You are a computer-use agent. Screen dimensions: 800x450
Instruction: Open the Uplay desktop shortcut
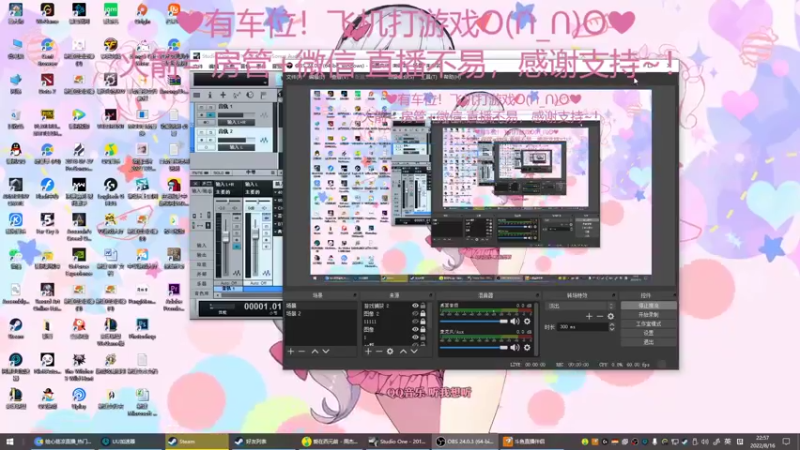click(79, 398)
